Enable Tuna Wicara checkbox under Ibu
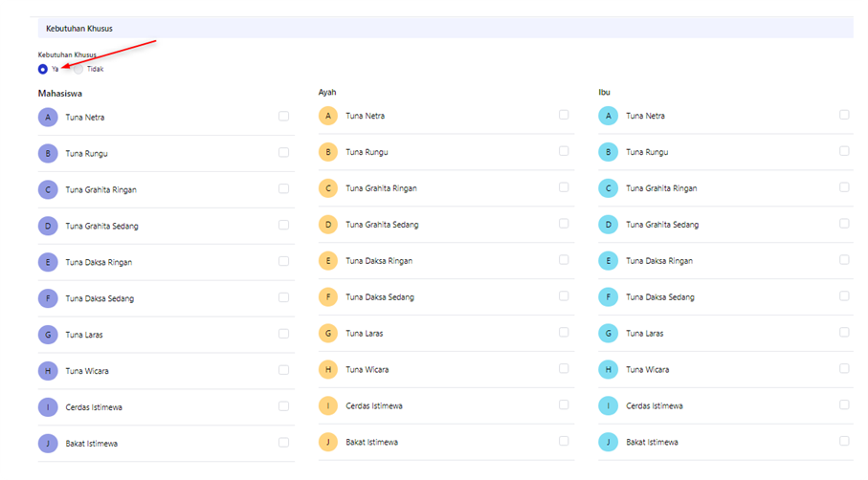The width and height of the screenshot is (868, 480). 844,368
